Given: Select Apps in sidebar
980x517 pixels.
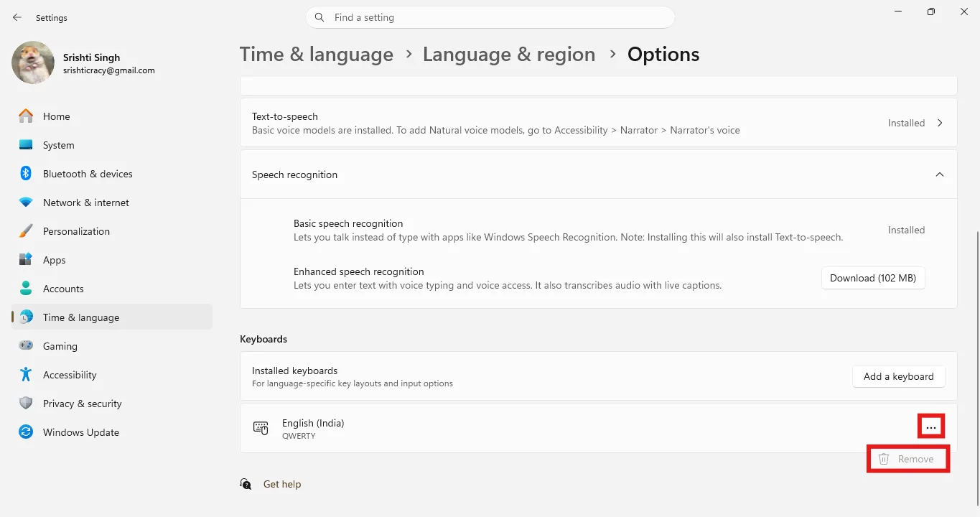Looking at the screenshot, I should [x=112, y=260].
